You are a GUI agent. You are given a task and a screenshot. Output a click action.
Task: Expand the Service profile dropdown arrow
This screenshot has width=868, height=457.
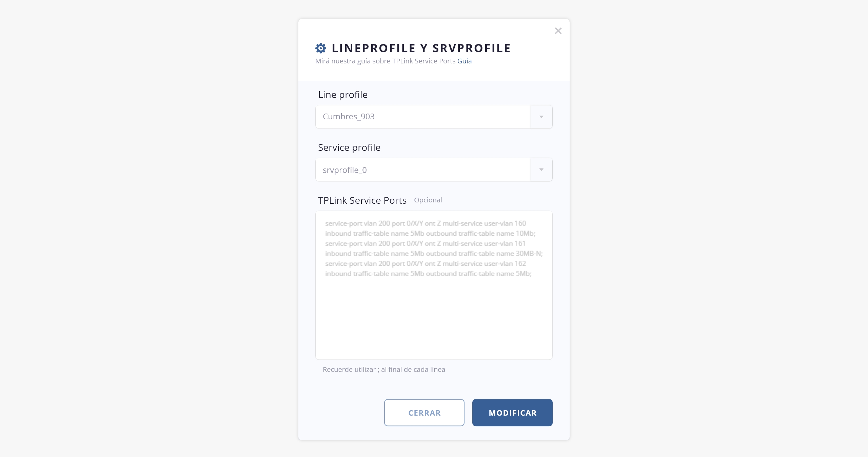click(x=541, y=170)
